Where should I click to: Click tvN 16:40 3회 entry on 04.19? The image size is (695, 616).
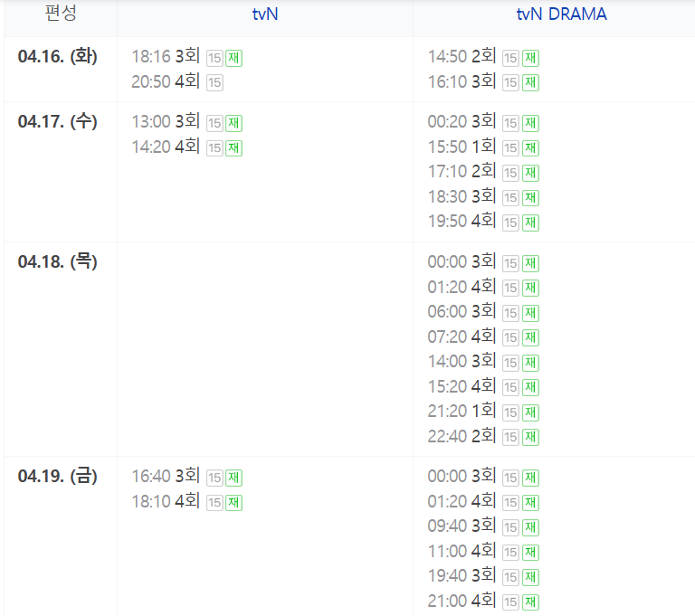166,476
